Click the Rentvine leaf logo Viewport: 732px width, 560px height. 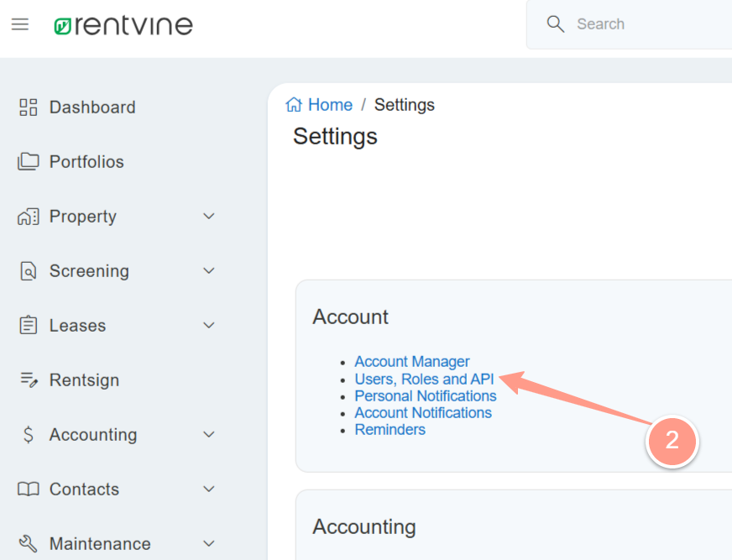click(64, 26)
